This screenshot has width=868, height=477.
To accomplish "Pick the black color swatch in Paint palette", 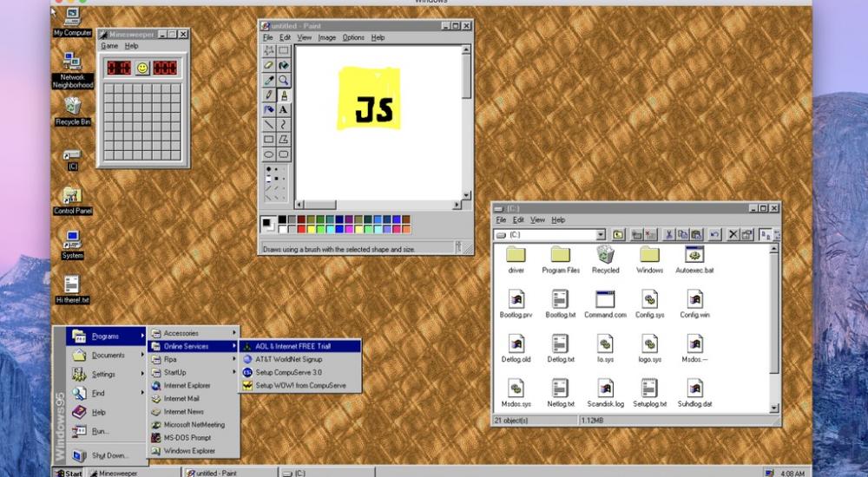I will click(282, 220).
